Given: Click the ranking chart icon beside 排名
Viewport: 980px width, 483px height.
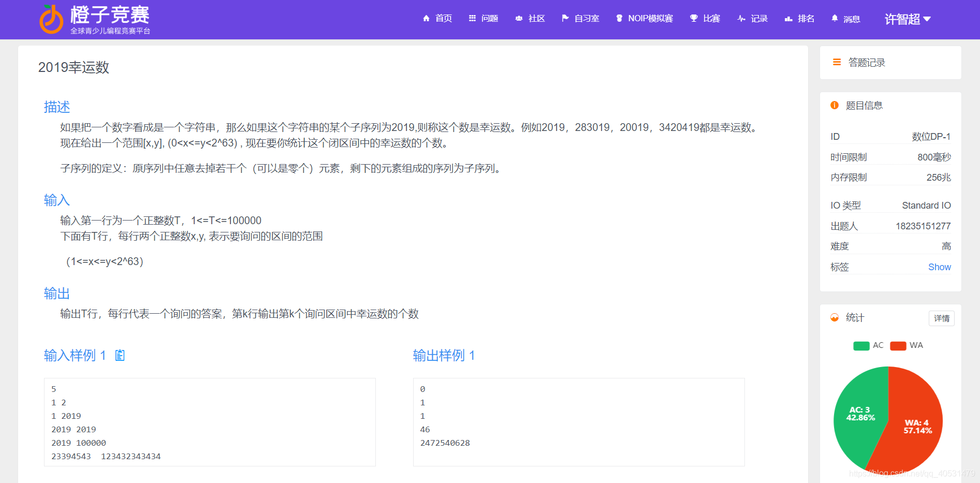Looking at the screenshot, I should click(788, 19).
